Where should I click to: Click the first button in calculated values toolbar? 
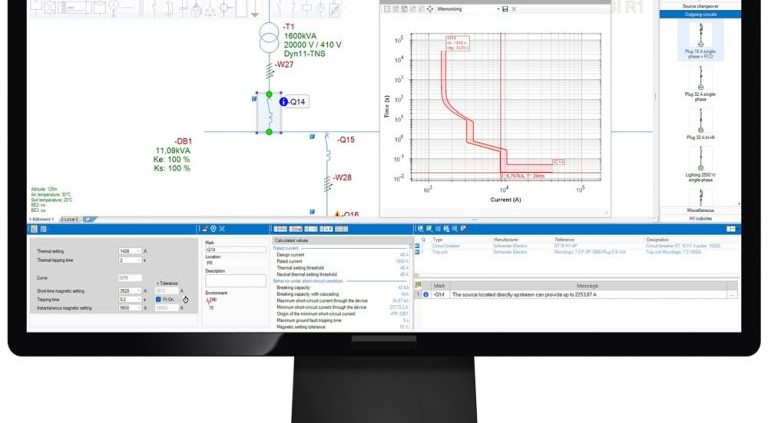(x=280, y=229)
